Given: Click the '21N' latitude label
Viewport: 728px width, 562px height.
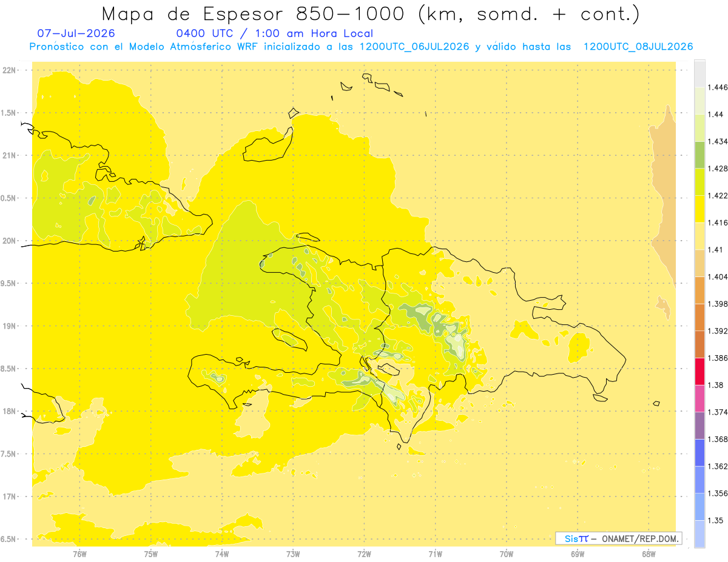Looking at the screenshot, I should tap(10, 156).
